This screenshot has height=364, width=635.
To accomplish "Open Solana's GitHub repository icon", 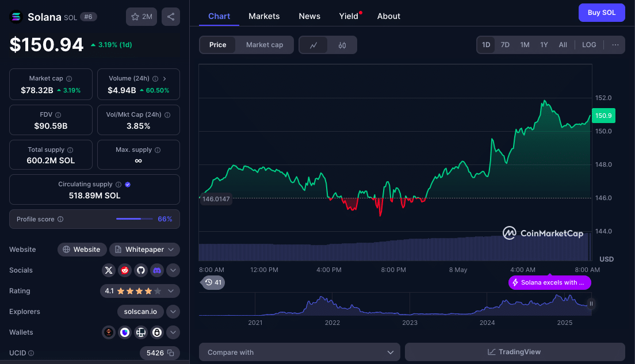I will click(140, 270).
